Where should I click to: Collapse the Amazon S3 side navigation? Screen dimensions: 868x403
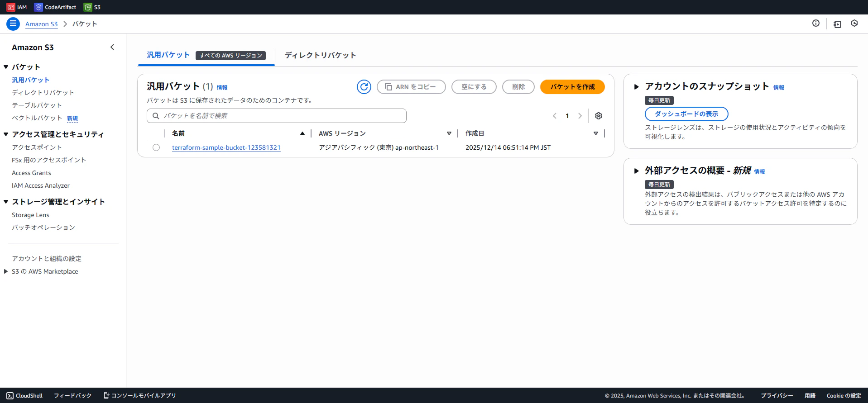[x=112, y=47]
